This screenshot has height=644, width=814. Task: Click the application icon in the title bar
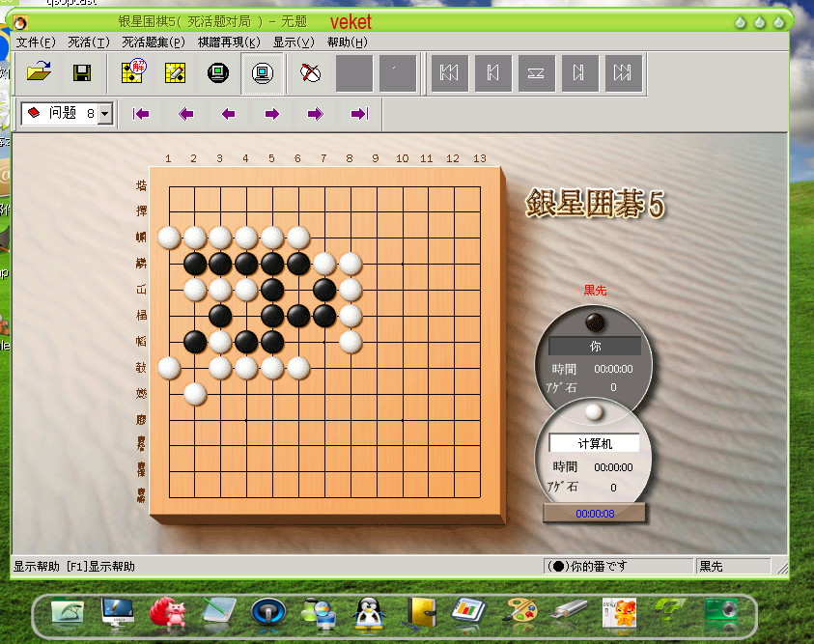tap(21, 23)
